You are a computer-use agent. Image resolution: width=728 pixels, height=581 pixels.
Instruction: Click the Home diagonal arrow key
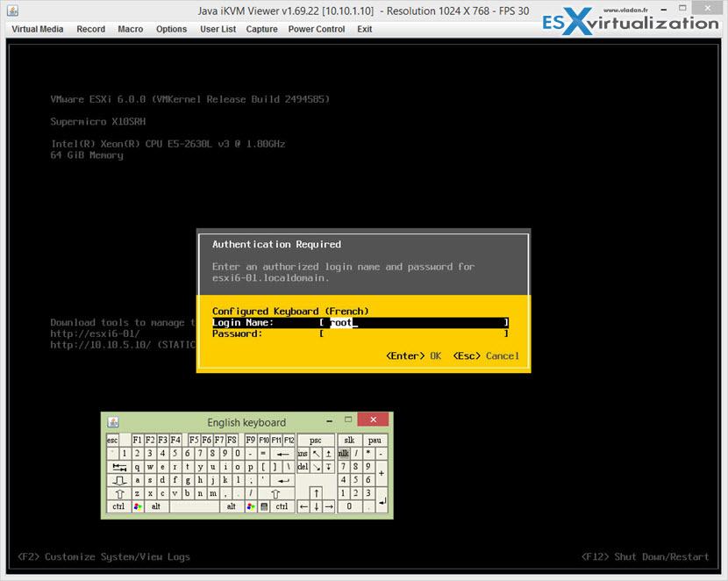pos(316,454)
